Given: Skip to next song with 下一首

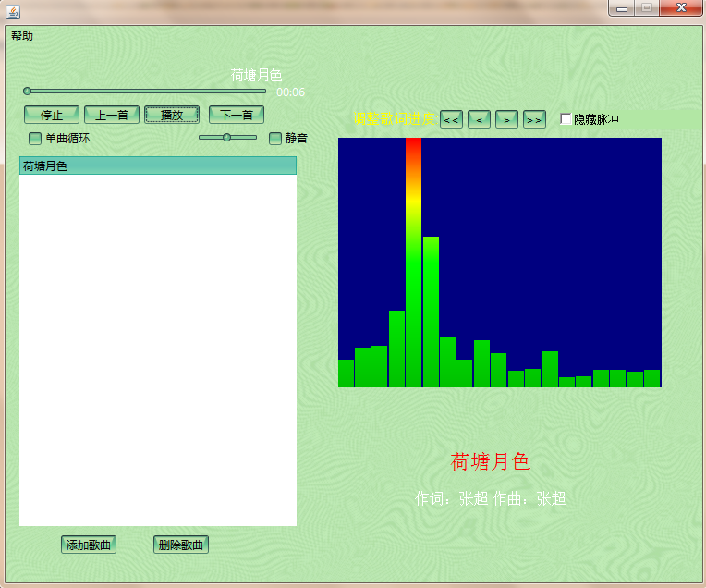Looking at the screenshot, I should (237, 115).
